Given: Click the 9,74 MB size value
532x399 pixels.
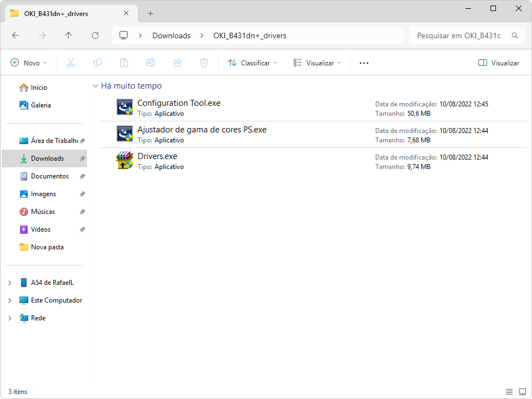Looking at the screenshot, I should point(419,167).
